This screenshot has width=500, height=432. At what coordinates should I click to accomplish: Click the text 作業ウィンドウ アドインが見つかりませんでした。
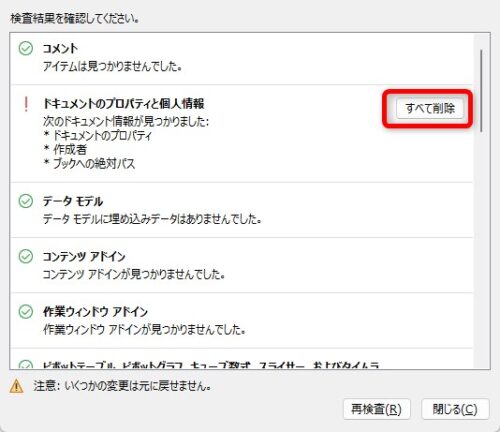click(x=145, y=329)
